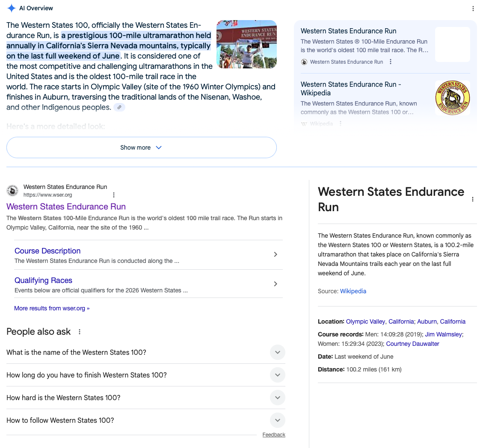Click the People also ask heading
Screen dimensions: 483x448
coord(39,332)
